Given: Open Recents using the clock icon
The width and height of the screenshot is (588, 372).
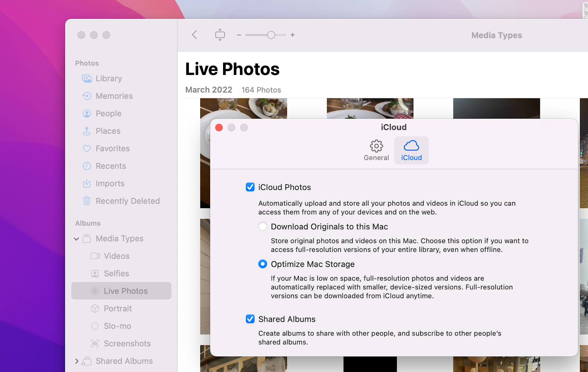Looking at the screenshot, I should click(x=87, y=166).
